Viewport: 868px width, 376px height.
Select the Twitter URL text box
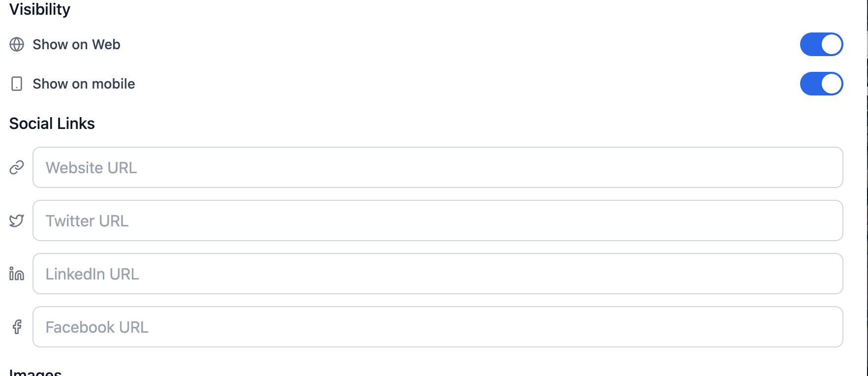point(438,220)
